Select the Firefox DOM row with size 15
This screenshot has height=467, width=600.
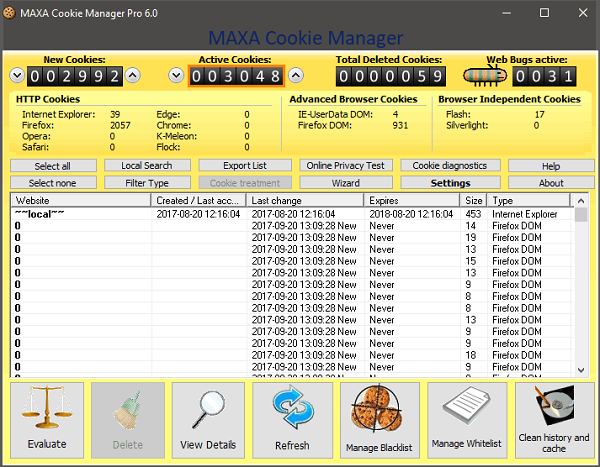pos(293,261)
